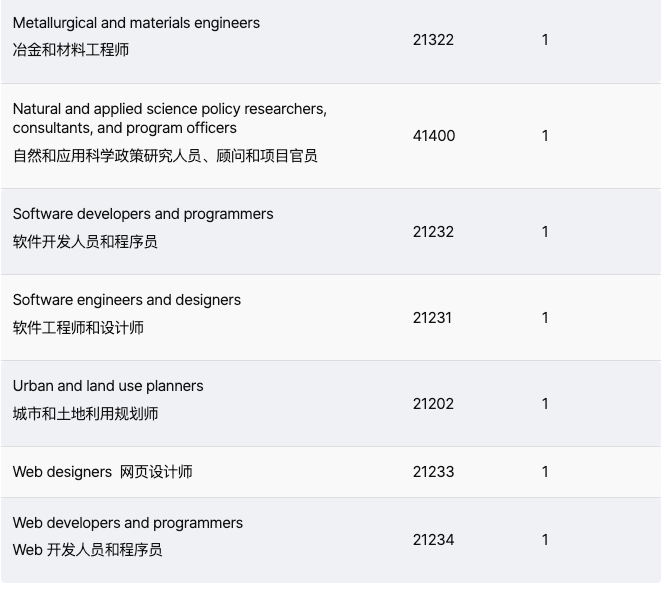Select NOC code 21322
The image size is (665, 590).
click(433, 40)
